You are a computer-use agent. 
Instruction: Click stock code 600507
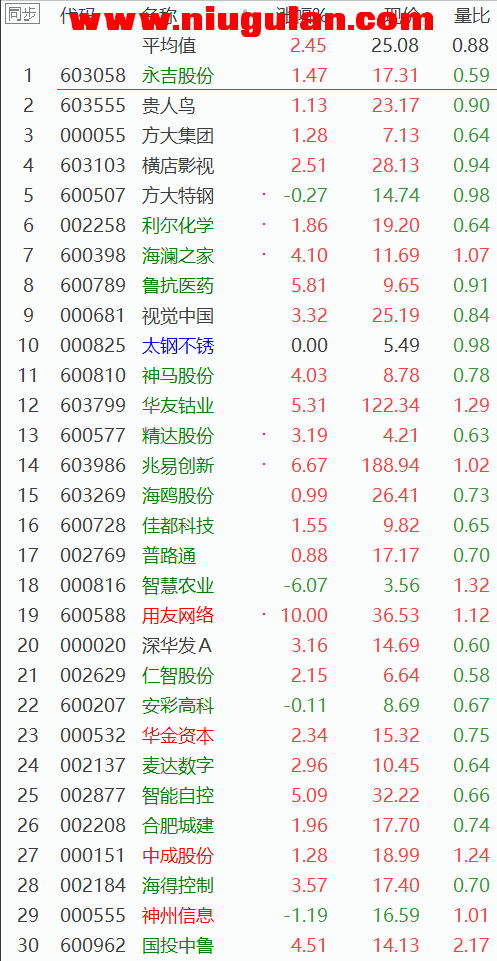pyautogui.click(x=93, y=196)
